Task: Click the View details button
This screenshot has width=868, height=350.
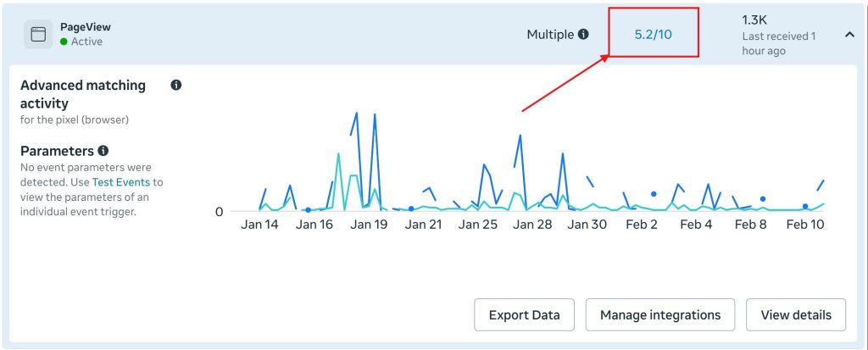Action: [x=796, y=315]
